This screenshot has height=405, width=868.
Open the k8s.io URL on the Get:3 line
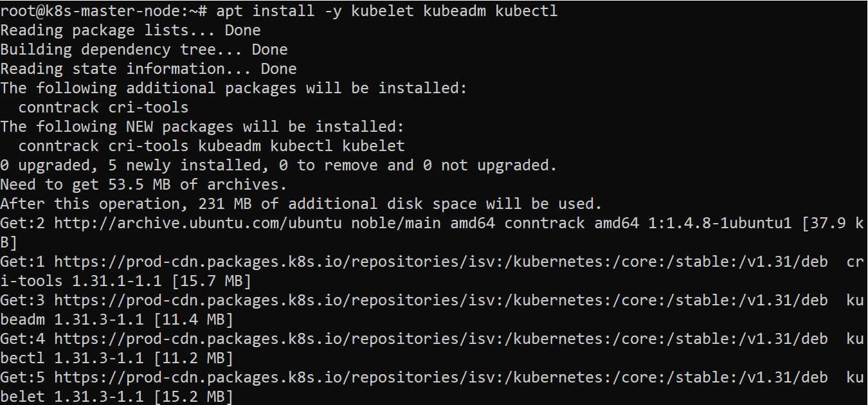(440, 300)
